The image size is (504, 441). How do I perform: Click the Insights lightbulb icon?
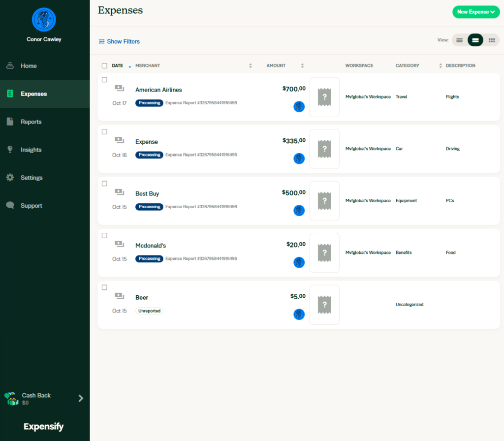(11, 150)
